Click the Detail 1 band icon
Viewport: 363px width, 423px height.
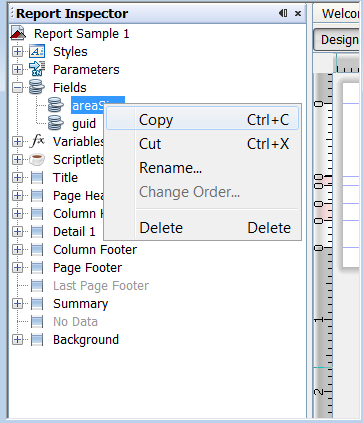coord(37,232)
